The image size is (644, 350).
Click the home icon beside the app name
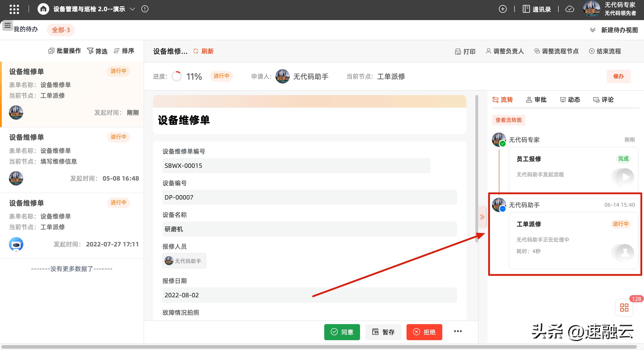click(43, 9)
